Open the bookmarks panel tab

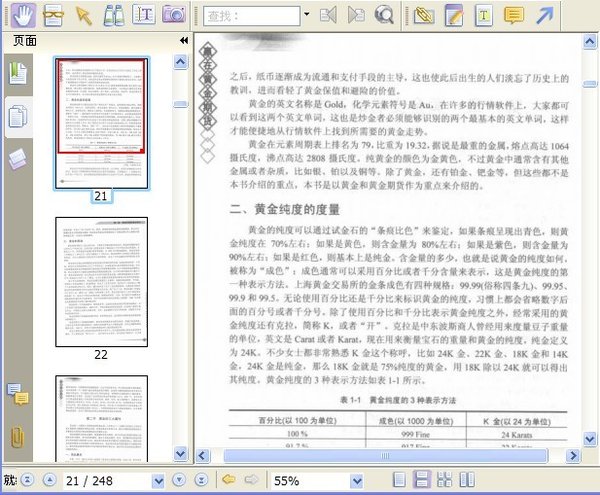point(18,73)
